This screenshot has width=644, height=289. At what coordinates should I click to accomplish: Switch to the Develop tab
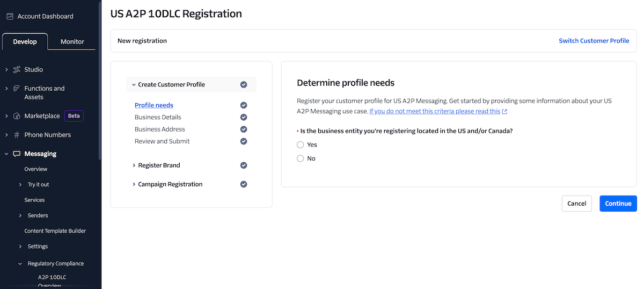coord(25,42)
